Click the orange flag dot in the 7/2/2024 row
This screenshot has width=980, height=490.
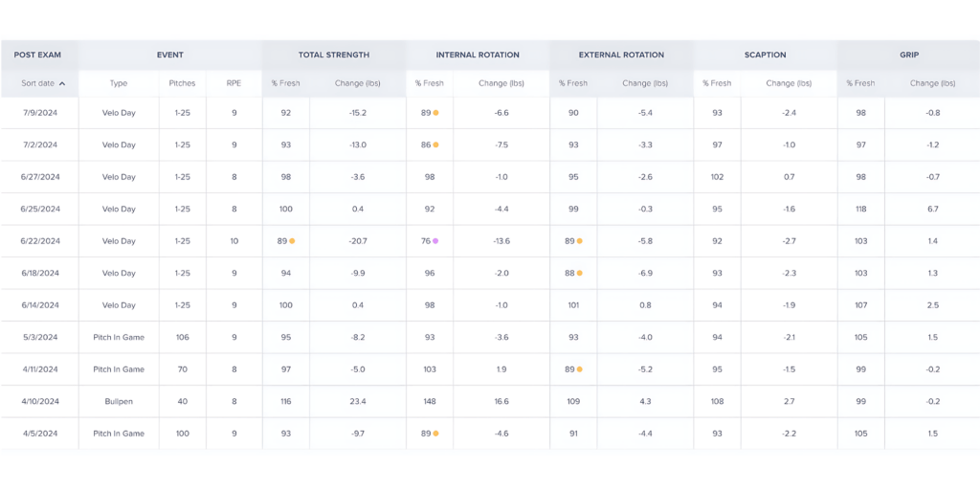point(435,145)
